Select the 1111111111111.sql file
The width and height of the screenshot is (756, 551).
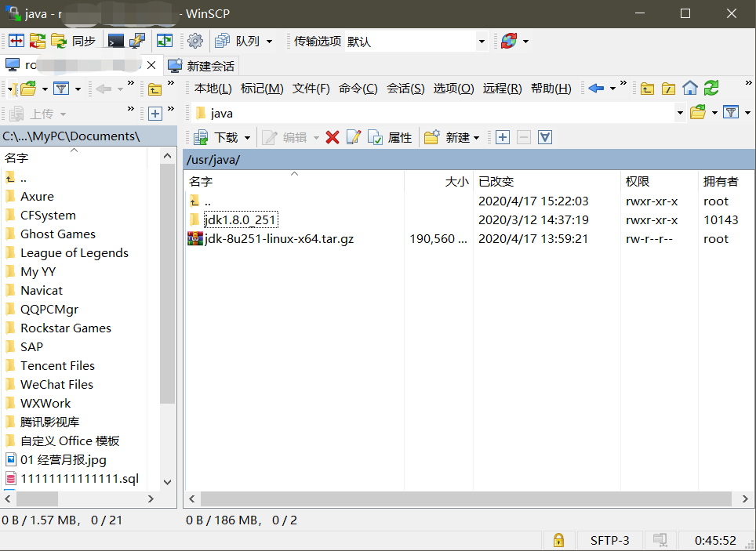[x=79, y=478]
